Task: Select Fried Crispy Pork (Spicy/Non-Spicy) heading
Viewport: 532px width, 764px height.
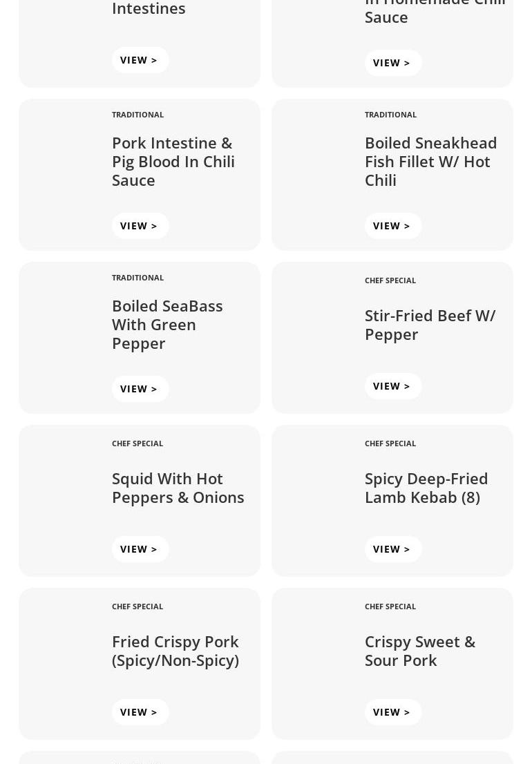Action: [175, 651]
